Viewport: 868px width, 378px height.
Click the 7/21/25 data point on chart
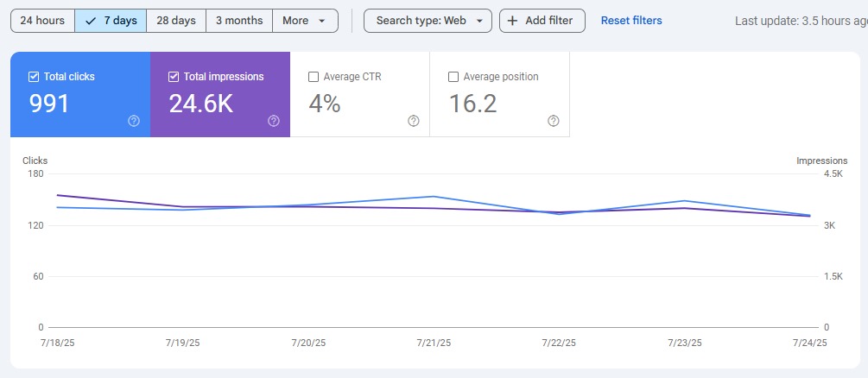click(434, 197)
